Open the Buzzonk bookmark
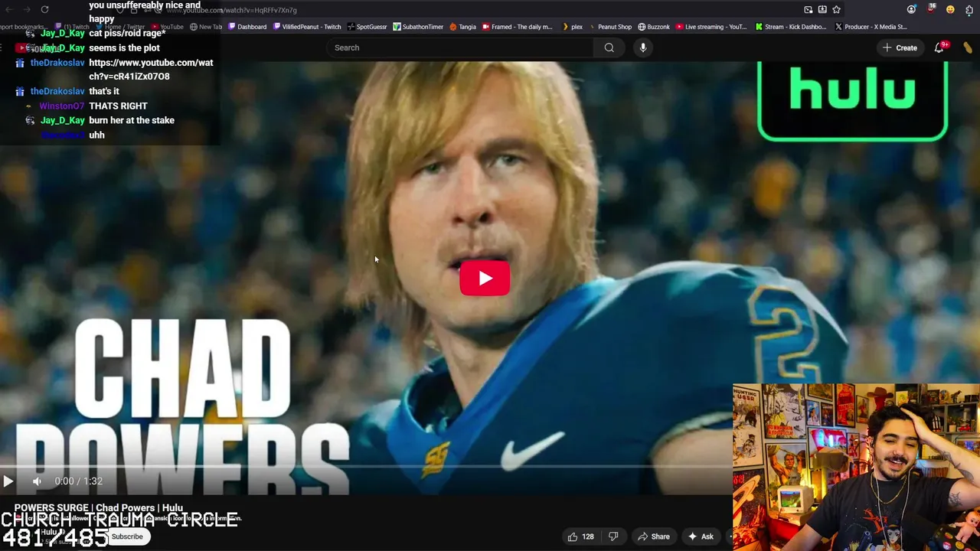980x551 pixels. point(654,27)
